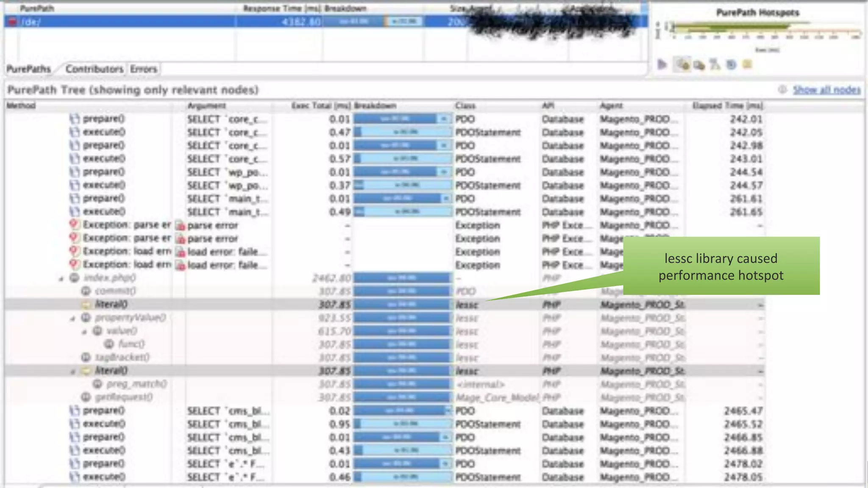
Task: Click the propertyValue() node icon
Action: point(86,318)
